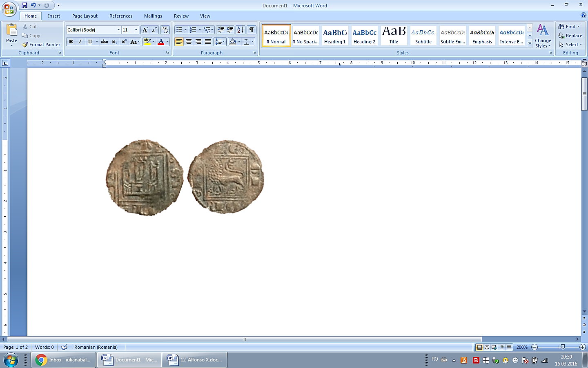The image size is (588, 368).
Task: Switch to the Mailings ribbon tab
Action: pyautogui.click(x=153, y=16)
